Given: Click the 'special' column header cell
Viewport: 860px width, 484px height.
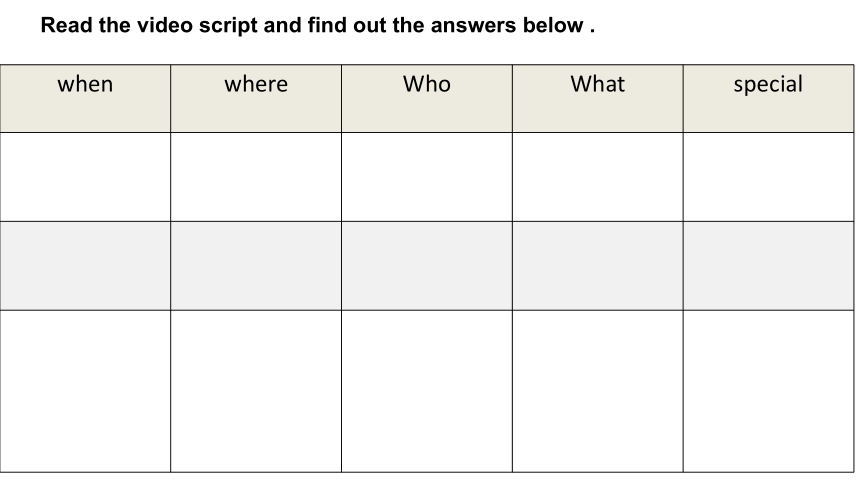Looking at the screenshot, I should tap(768, 98).
